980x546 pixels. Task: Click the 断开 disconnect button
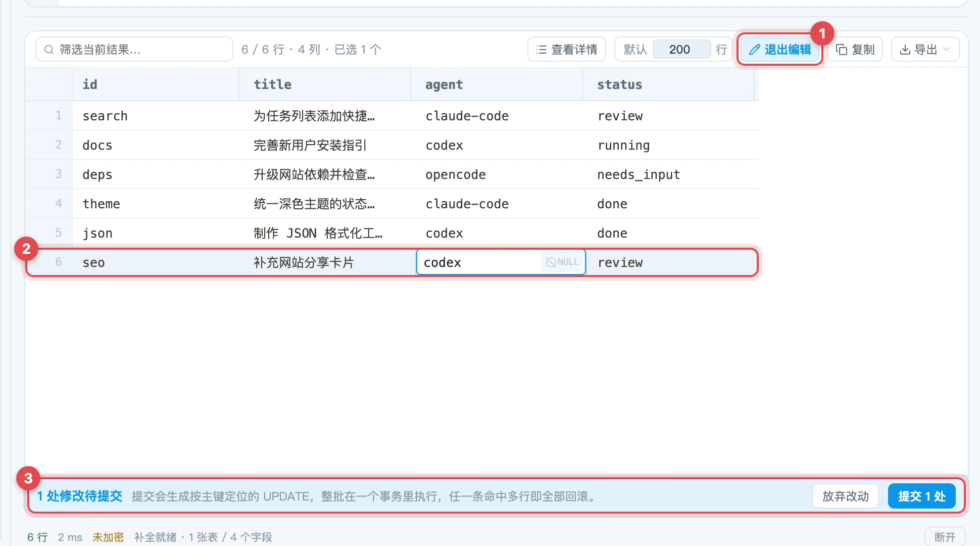click(x=945, y=537)
